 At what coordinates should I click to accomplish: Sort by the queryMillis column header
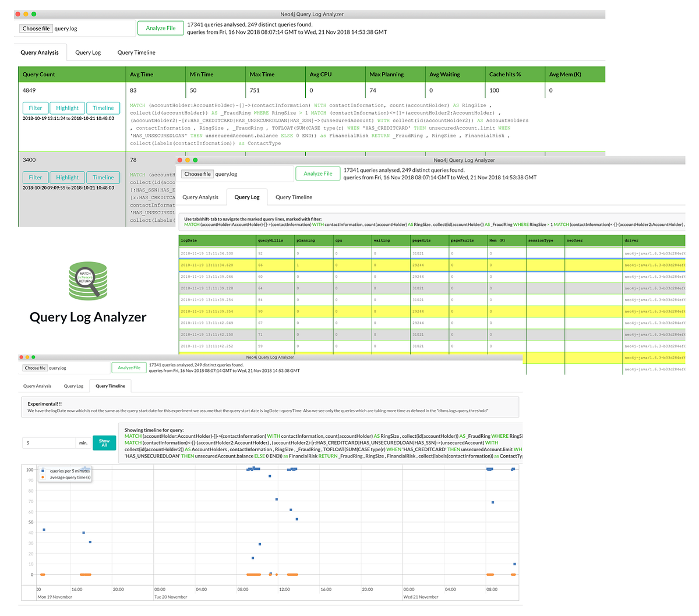(270, 240)
